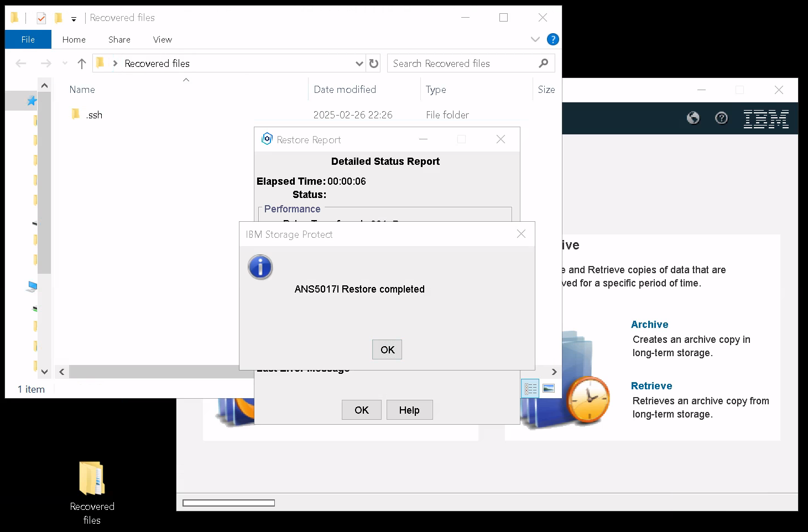Click the 1 item status text
Screen dimensions: 808x532
click(31, 389)
